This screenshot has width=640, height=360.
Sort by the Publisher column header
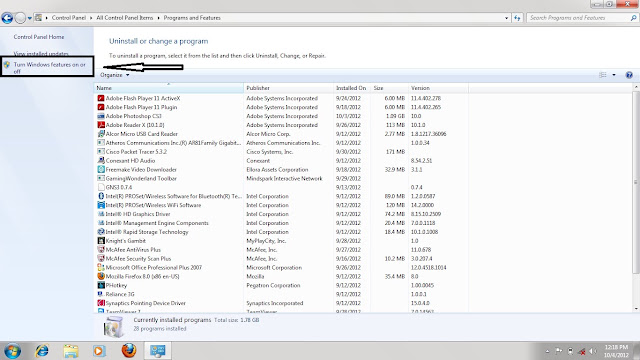[288, 88]
